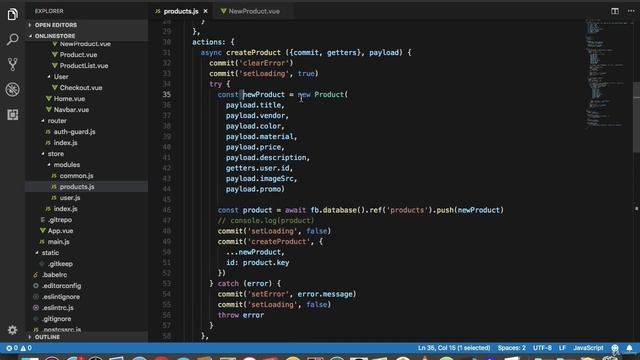
Task: Click the EXPLORER panel title
Action: pyautogui.click(x=49, y=11)
